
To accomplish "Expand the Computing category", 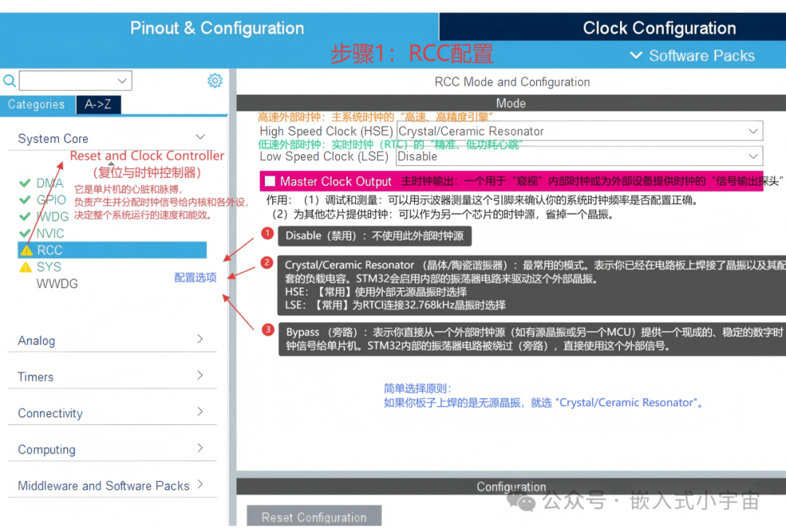I will pyautogui.click(x=200, y=448).
